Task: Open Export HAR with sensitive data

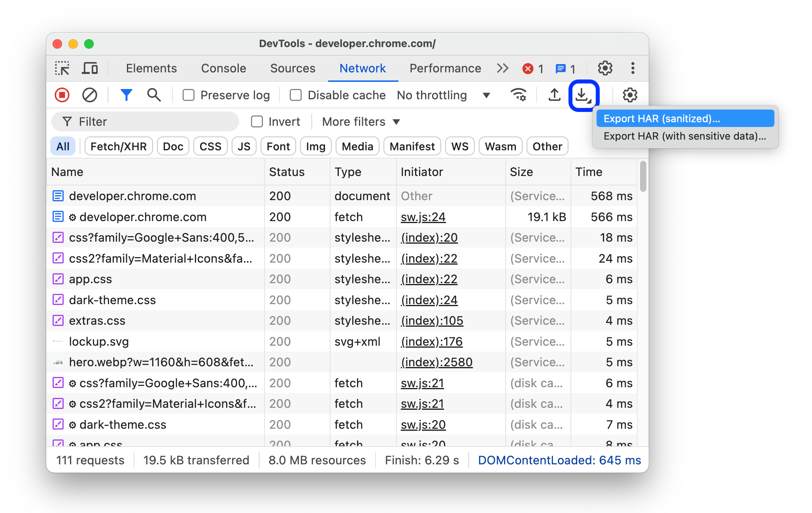Action: pyautogui.click(x=684, y=136)
